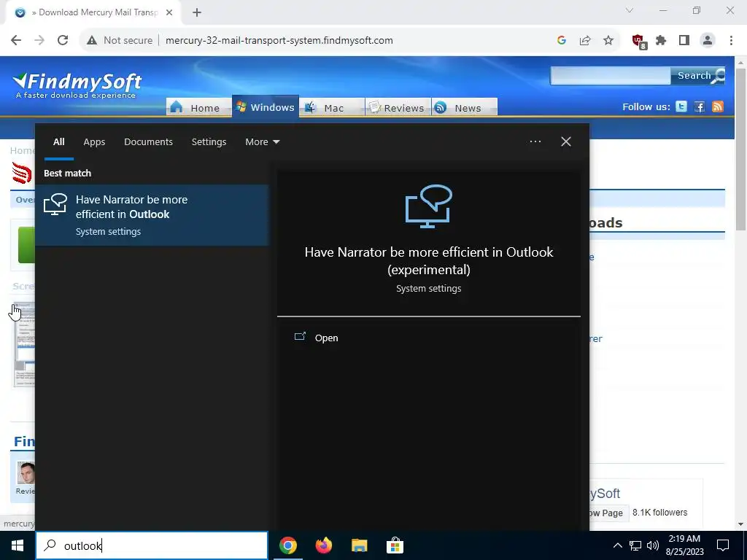Click the scrollbar down arrow
This screenshot has width=747, height=560.
coord(740,524)
